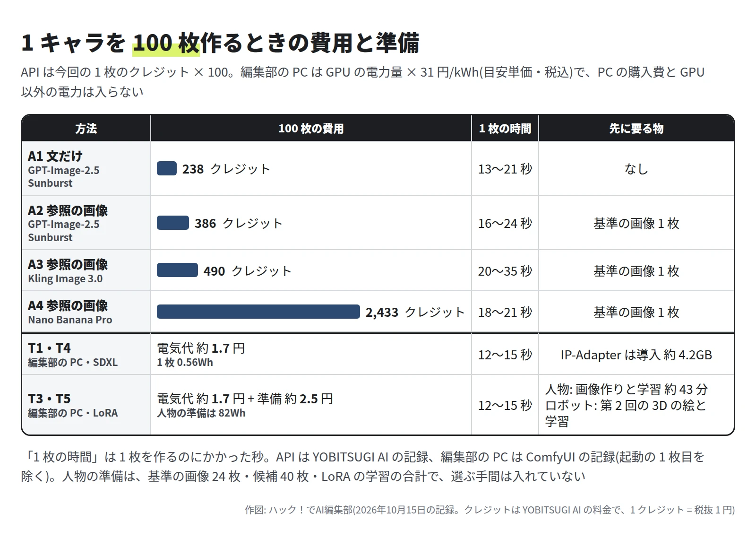Click the 2,433 クレジット value text
This screenshot has height=539, width=756.
point(415,312)
